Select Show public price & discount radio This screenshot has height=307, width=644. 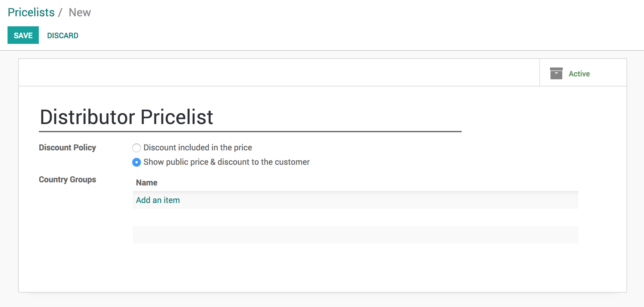(137, 162)
